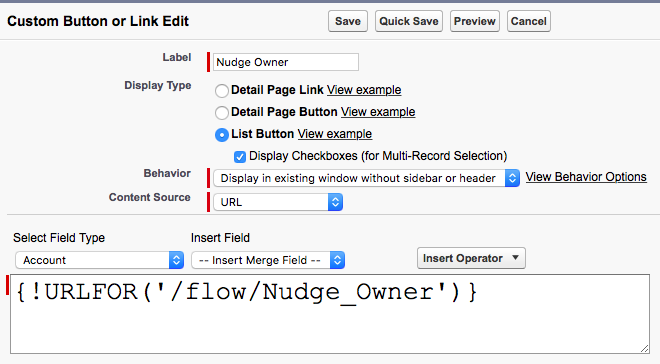Open the Insert Merge Field dropdown
660x364 pixels.
268,260
